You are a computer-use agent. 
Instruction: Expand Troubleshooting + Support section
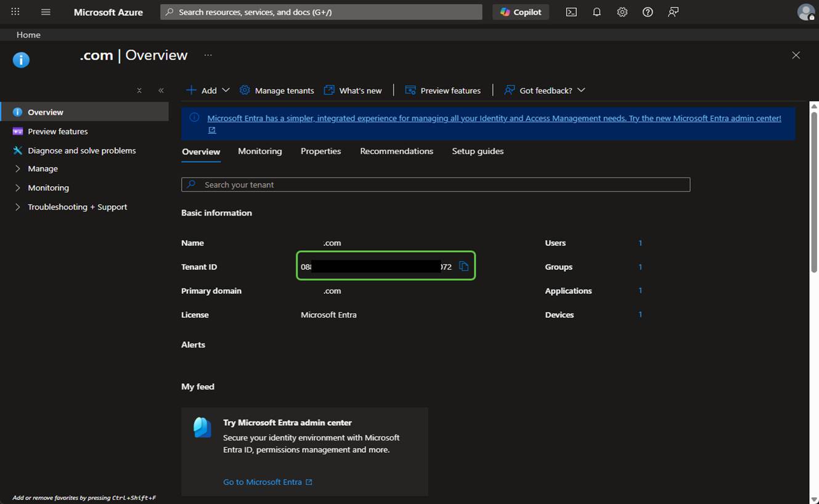coord(77,207)
